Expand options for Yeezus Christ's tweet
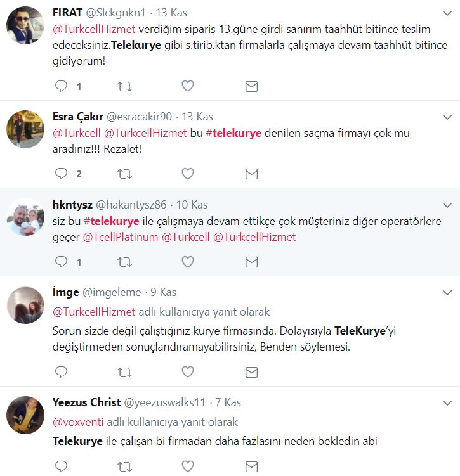Screen dimensions: 460x476 coord(447,403)
